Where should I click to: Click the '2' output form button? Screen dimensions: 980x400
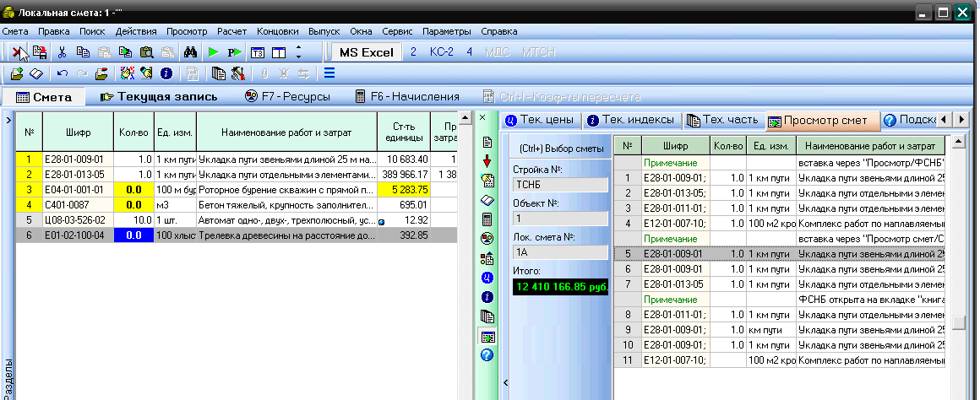pyautogui.click(x=413, y=51)
